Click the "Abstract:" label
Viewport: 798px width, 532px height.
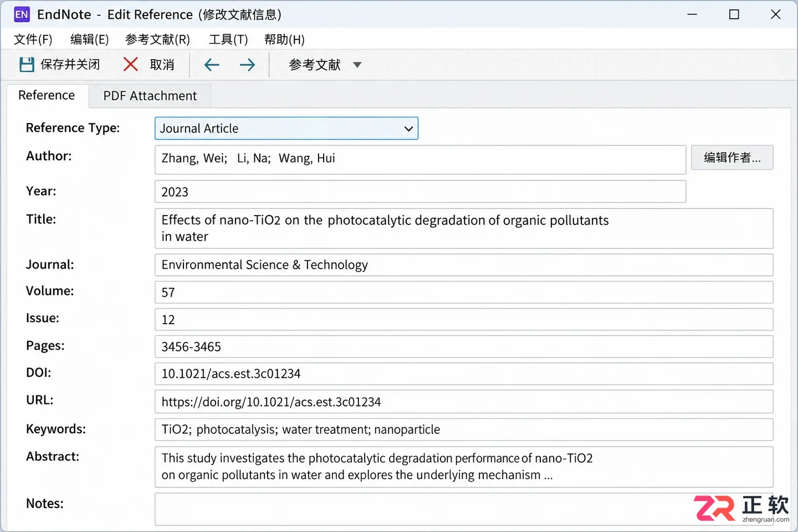point(53,457)
